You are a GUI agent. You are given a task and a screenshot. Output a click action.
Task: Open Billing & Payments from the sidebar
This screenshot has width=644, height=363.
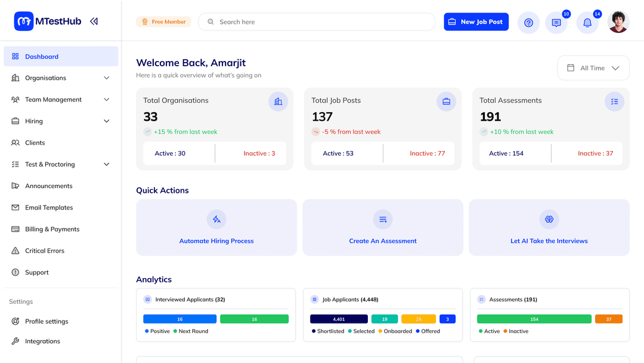[x=52, y=229]
